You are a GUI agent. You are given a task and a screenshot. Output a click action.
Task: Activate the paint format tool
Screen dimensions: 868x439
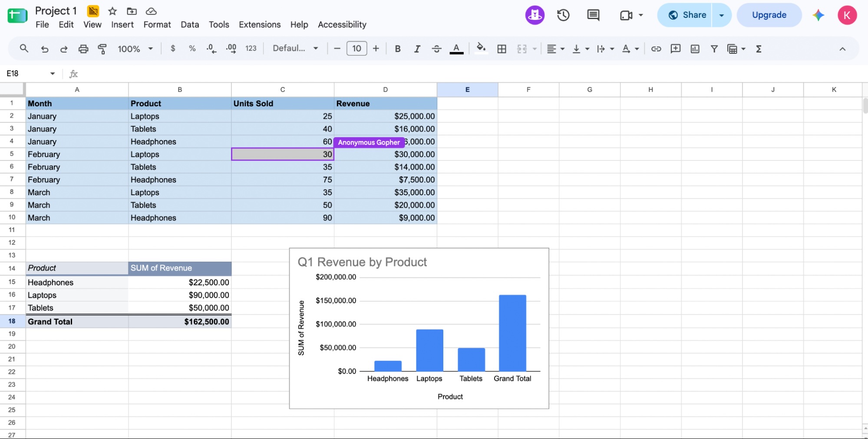[x=102, y=49]
